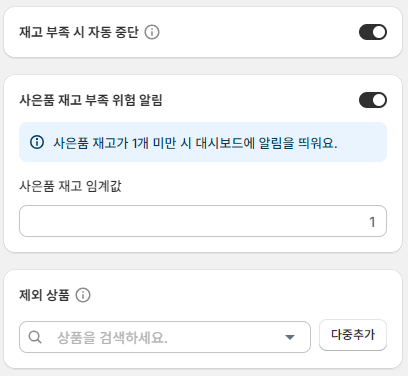Open info tooltip beside 재고 부족 시 자동 중단
The height and width of the screenshot is (376, 408).
152,32
